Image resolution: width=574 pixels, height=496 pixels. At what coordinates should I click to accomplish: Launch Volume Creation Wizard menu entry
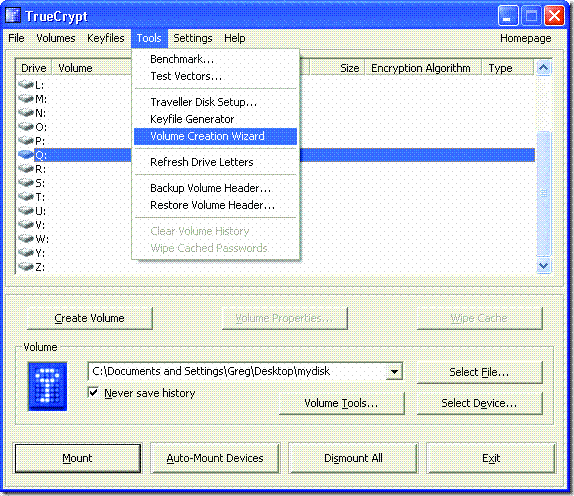pos(216,136)
